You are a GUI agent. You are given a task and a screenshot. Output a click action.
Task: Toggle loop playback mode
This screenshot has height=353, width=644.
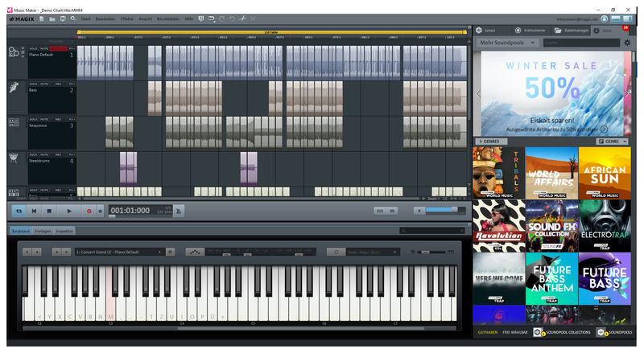tap(19, 211)
